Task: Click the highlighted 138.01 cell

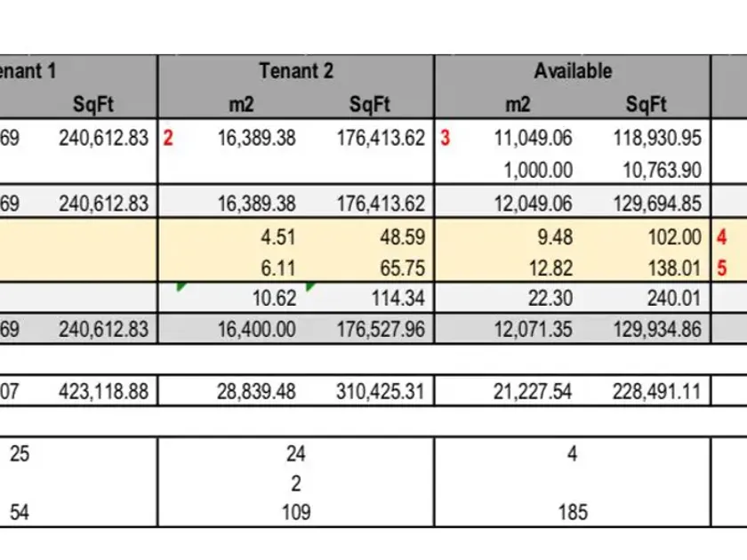Action: pos(675,268)
